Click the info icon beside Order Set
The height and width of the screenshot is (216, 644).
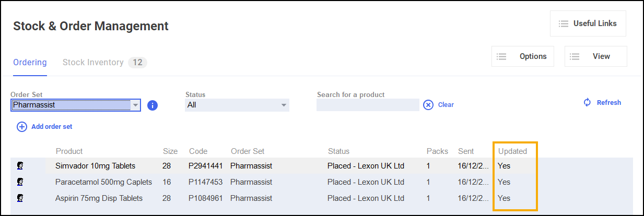click(153, 105)
